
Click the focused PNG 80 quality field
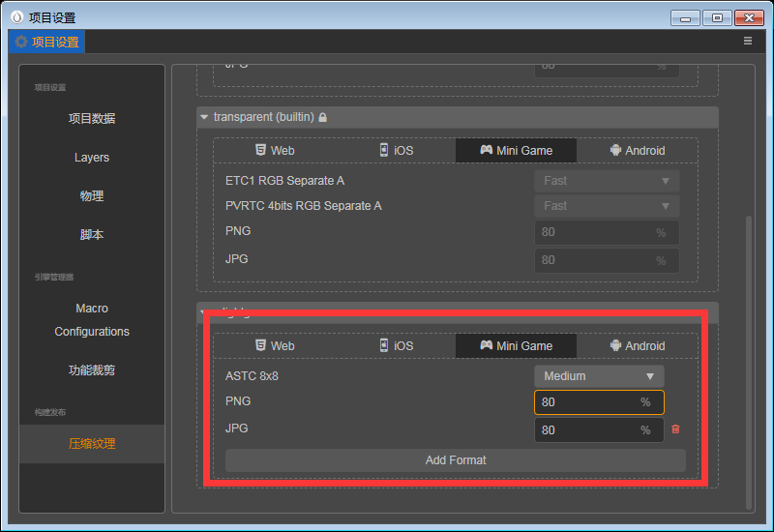599,402
